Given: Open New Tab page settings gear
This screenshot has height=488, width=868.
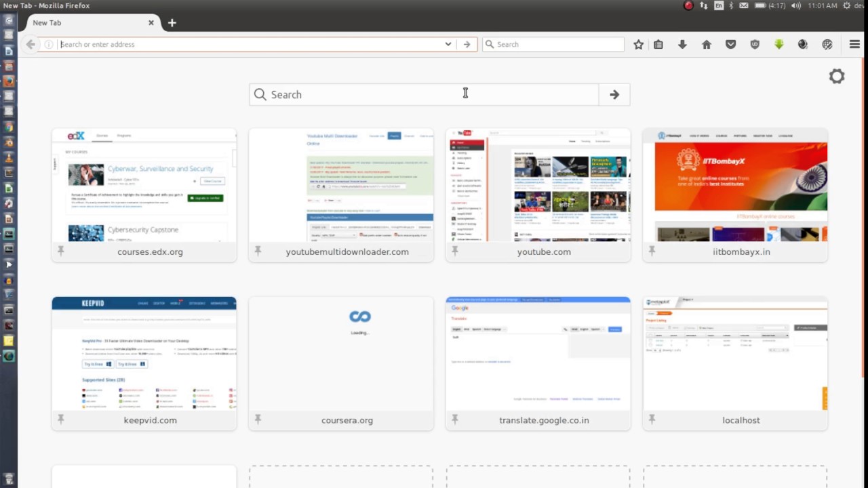Looking at the screenshot, I should click(837, 76).
